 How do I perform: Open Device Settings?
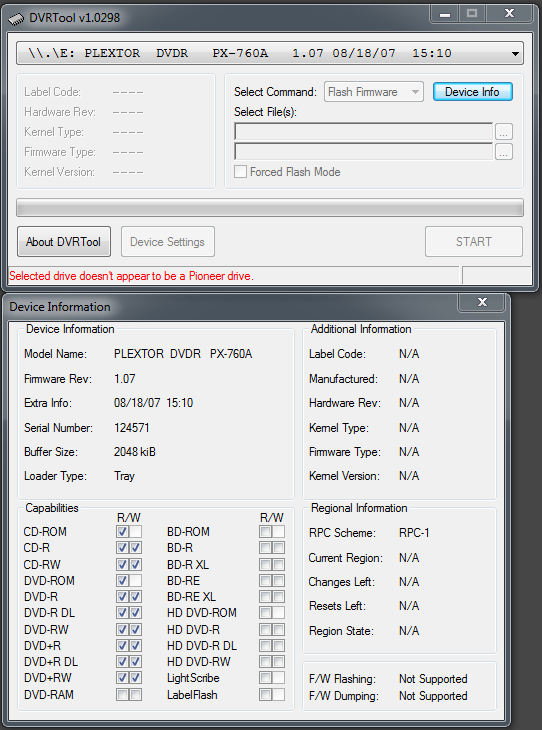168,242
